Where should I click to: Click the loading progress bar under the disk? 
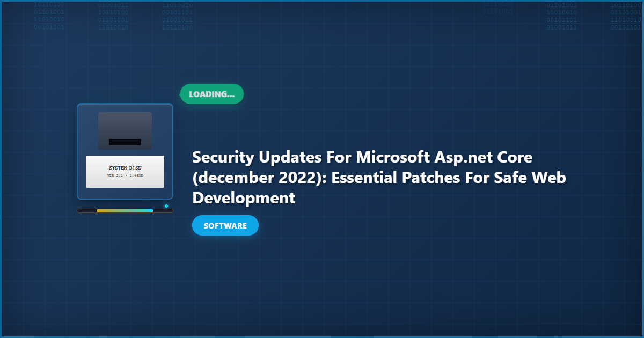click(x=125, y=211)
